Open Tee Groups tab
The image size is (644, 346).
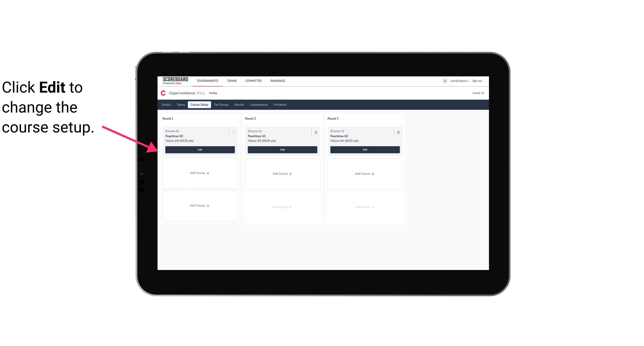[x=221, y=104]
